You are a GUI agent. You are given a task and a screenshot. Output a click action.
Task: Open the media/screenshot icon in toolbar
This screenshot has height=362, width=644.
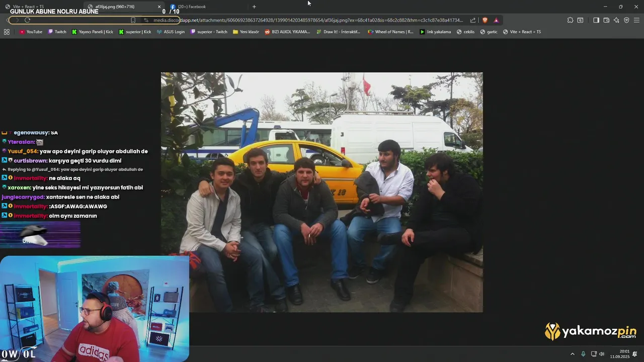(x=580, y=20)
